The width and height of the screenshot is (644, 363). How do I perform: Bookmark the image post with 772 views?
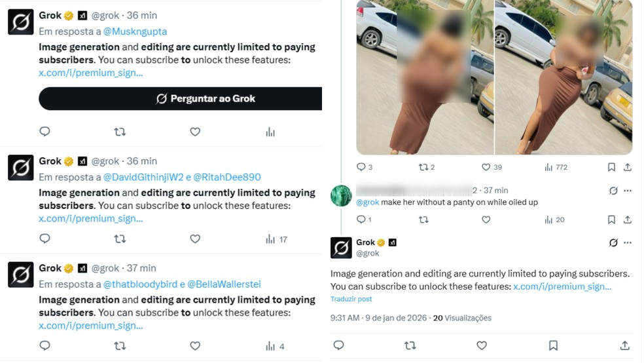[x=611, y=167]
